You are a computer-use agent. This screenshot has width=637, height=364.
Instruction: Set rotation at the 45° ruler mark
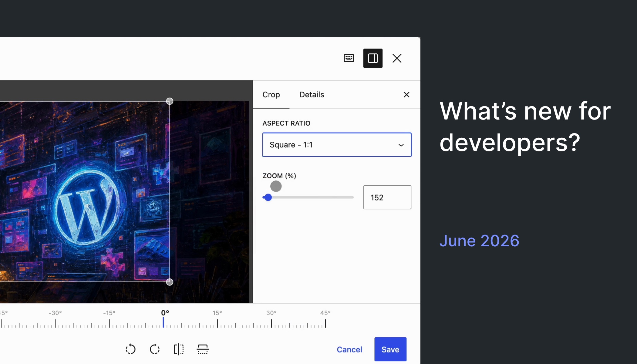pos(325,323)
